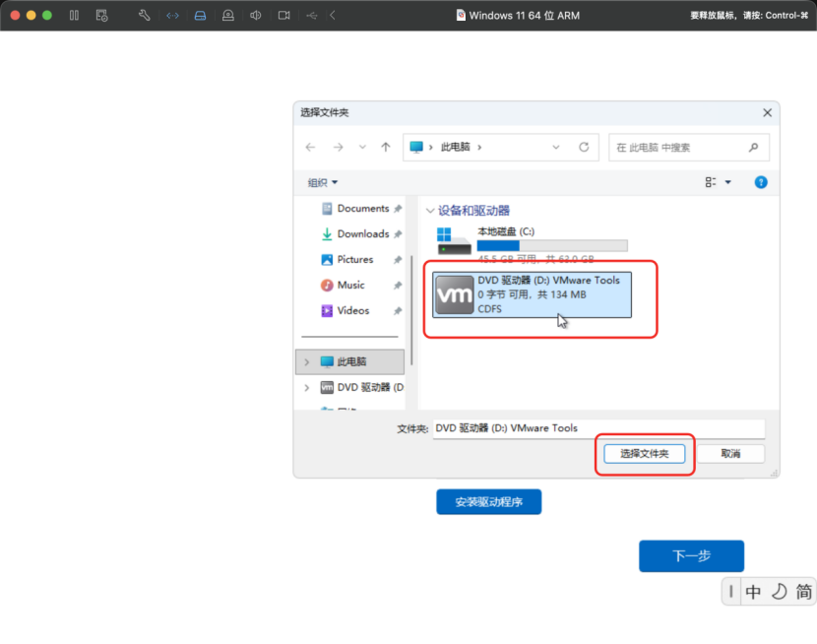Open help with the blue question icon
The height and width of the screenshot is (644, 817).
[x=761, y=182]
